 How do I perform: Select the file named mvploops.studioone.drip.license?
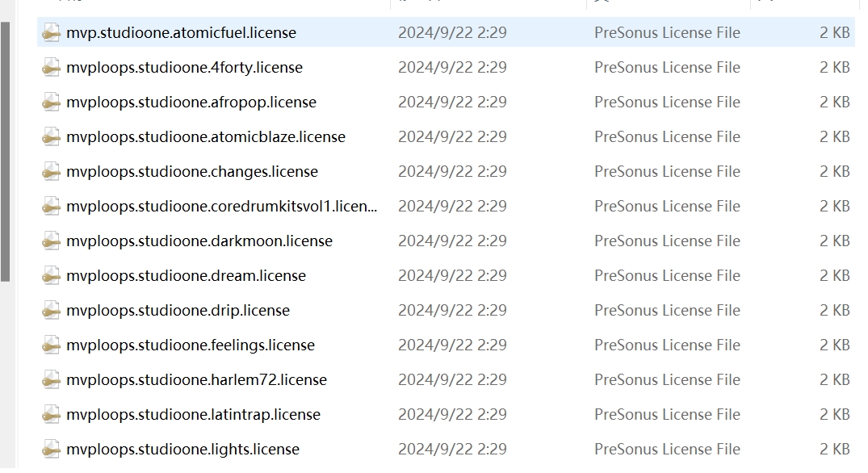pyautogui.click(x=178, y=310)
